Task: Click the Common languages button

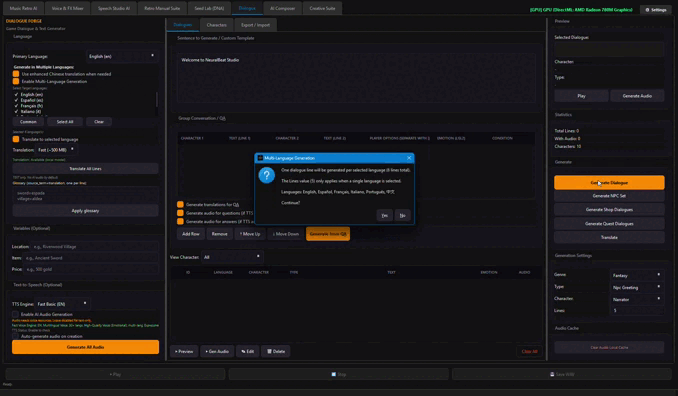Action: [x=28, y=122]
